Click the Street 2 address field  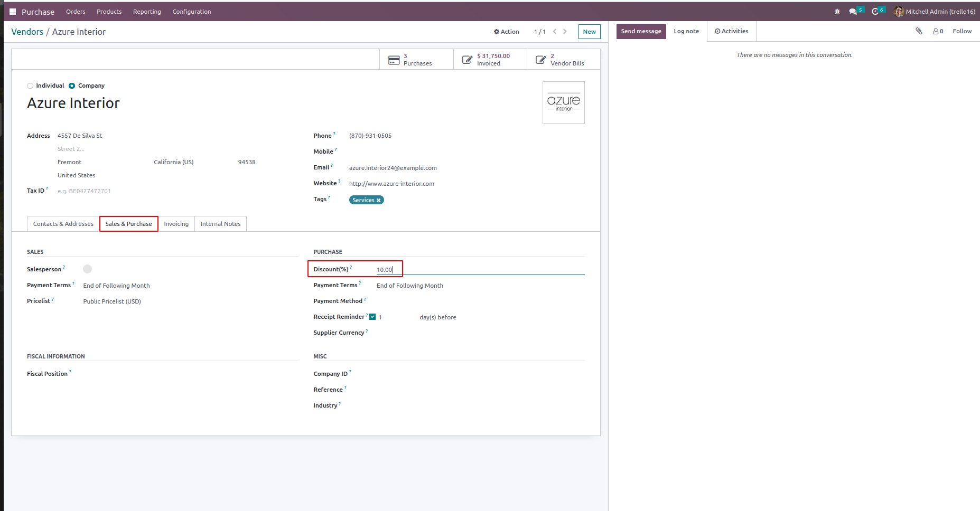[178, 149]
